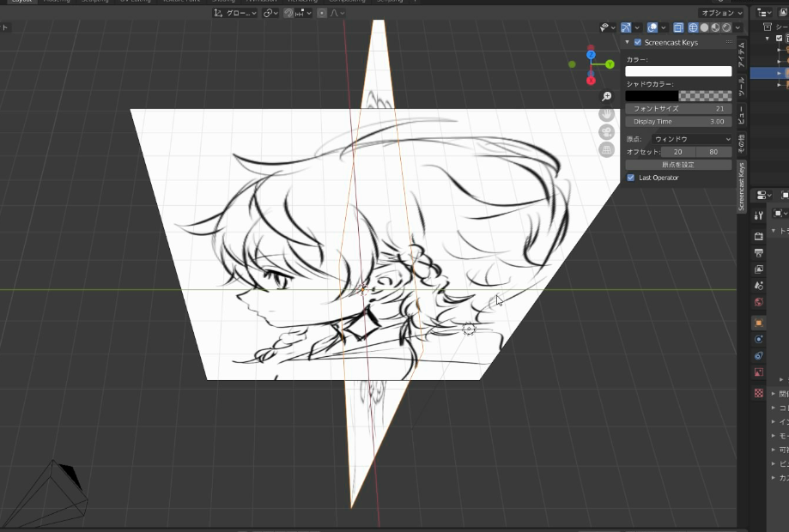Image resolution: width=789 pixels, height=532 pixels.
Task: Toggle the proportional editing icon in the header
Action: click(x=321, y=13)
